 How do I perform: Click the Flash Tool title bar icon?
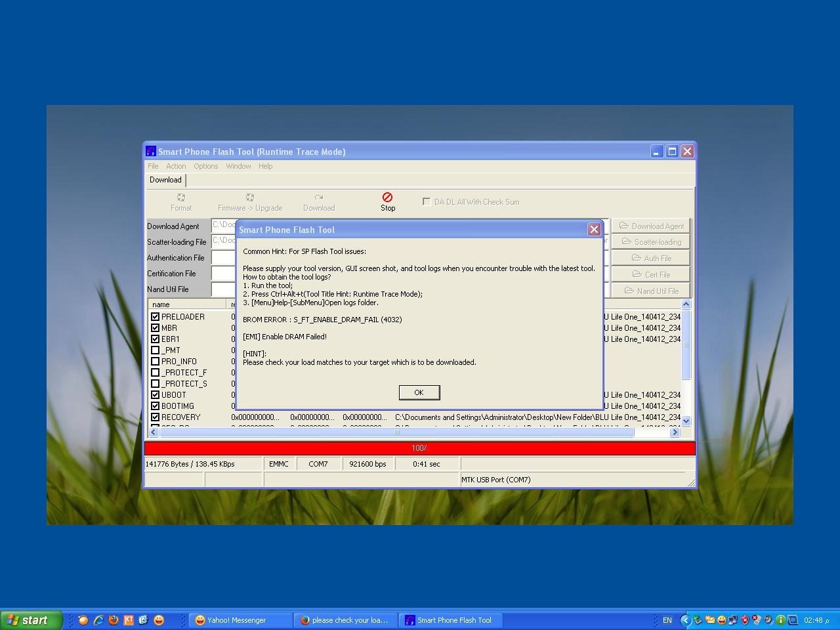pyautogui.click(x=151, y=152)
